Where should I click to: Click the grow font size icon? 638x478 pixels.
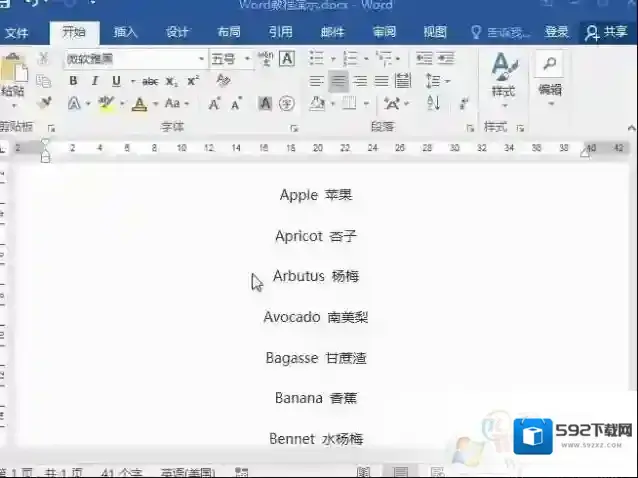[214, 103]
